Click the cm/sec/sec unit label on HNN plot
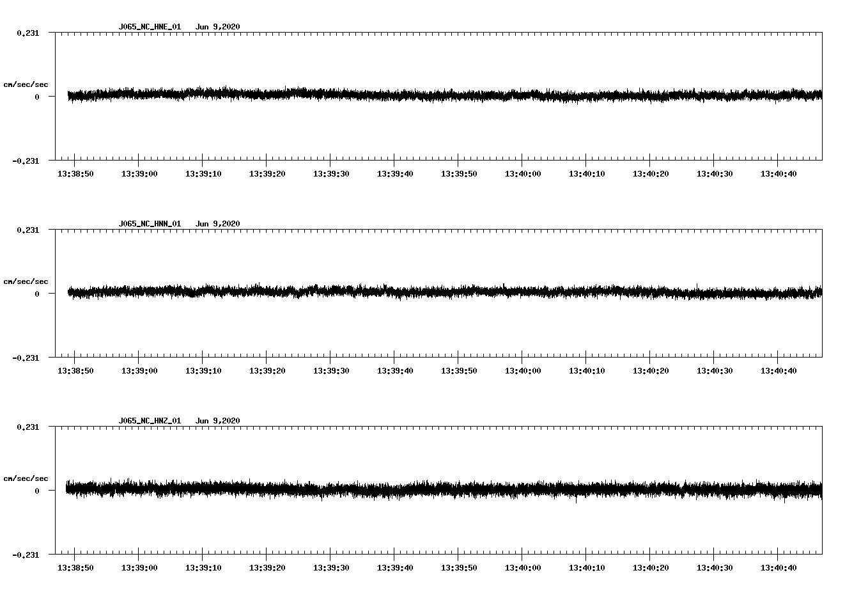 click(x=26, y=281)
